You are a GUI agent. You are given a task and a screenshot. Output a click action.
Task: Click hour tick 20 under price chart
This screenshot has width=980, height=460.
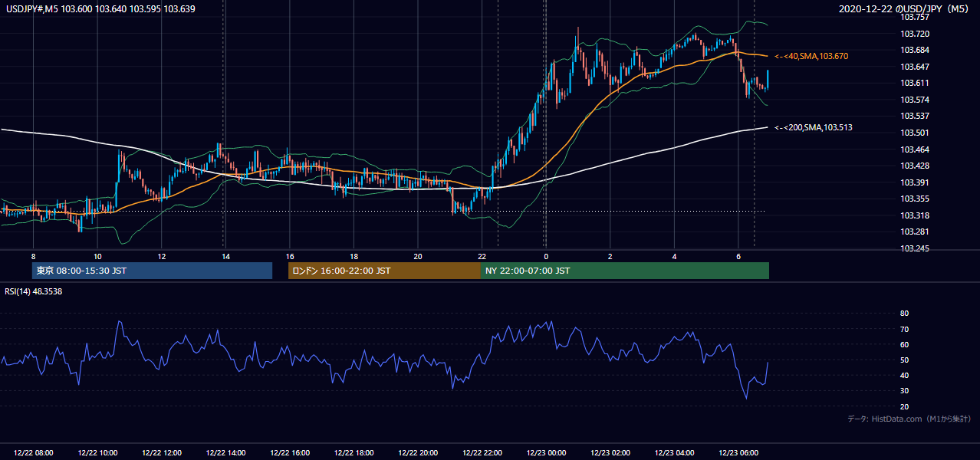pyautogui.click(x=418, y=256)
